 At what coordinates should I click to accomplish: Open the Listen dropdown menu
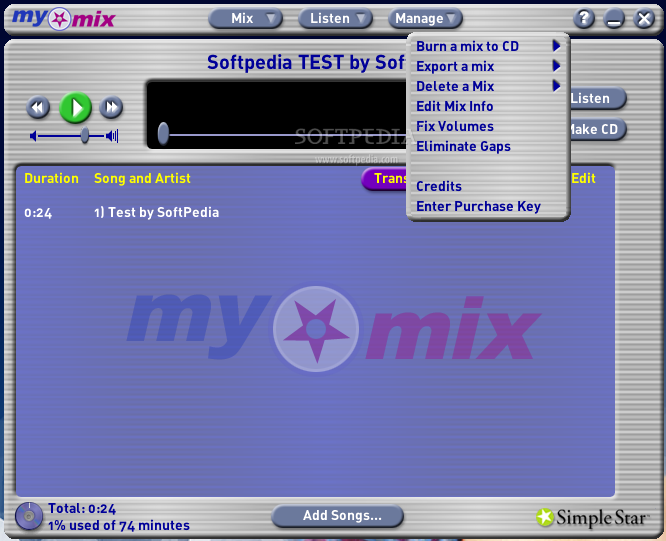click(335, 19)
